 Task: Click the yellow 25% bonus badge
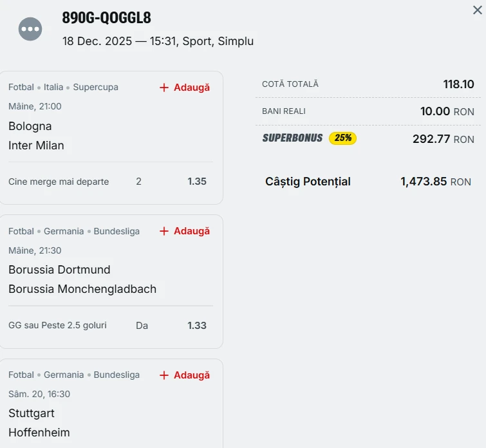[342, 138]
